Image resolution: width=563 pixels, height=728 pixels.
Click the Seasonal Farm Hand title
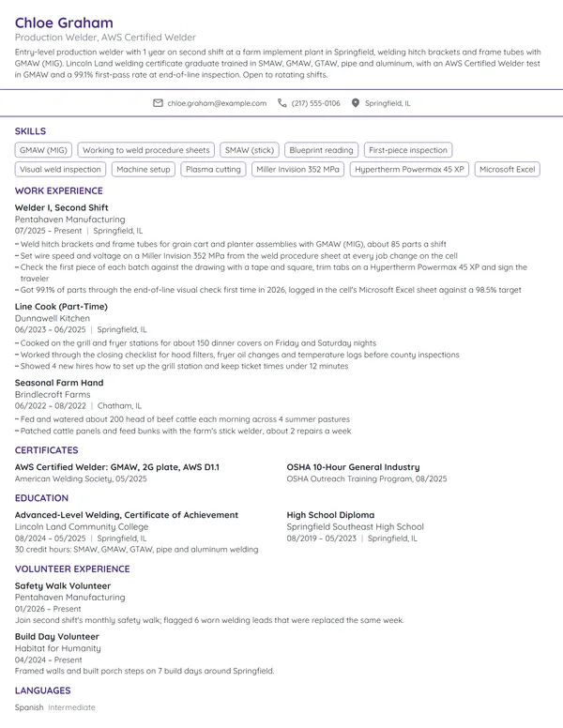click(59, 383)
